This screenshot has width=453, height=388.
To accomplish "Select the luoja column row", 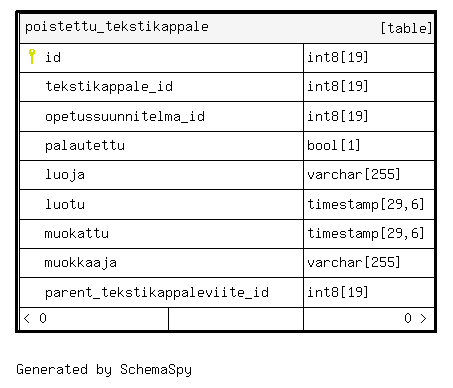I will (227, 175).
